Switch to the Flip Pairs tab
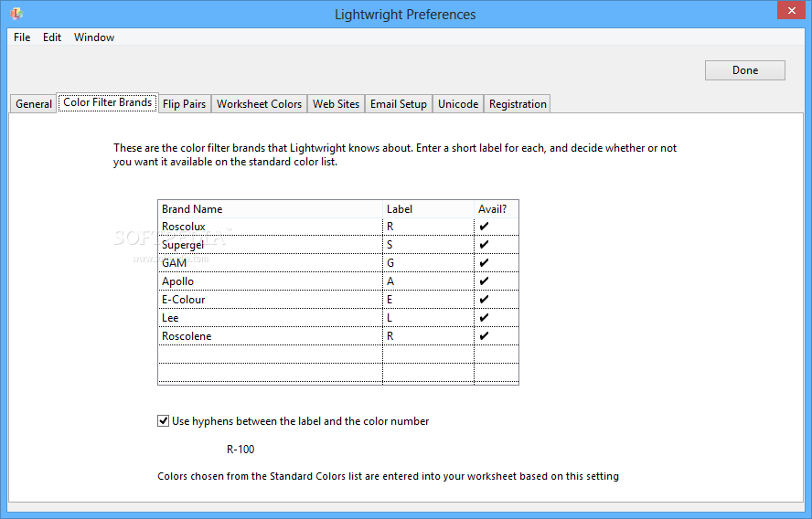The width and height of the screenshot is (812, 519). 184,104
